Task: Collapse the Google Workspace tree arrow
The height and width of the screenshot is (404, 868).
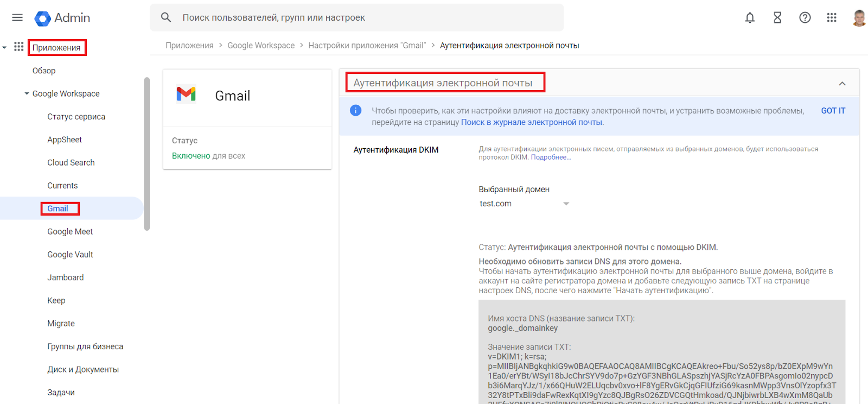Action: (x=27, y=93)
